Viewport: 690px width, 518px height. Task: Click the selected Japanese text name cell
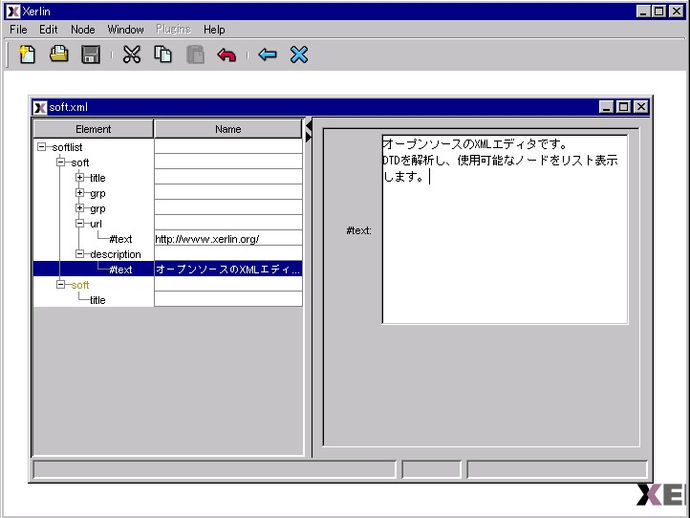pos(228,269)
